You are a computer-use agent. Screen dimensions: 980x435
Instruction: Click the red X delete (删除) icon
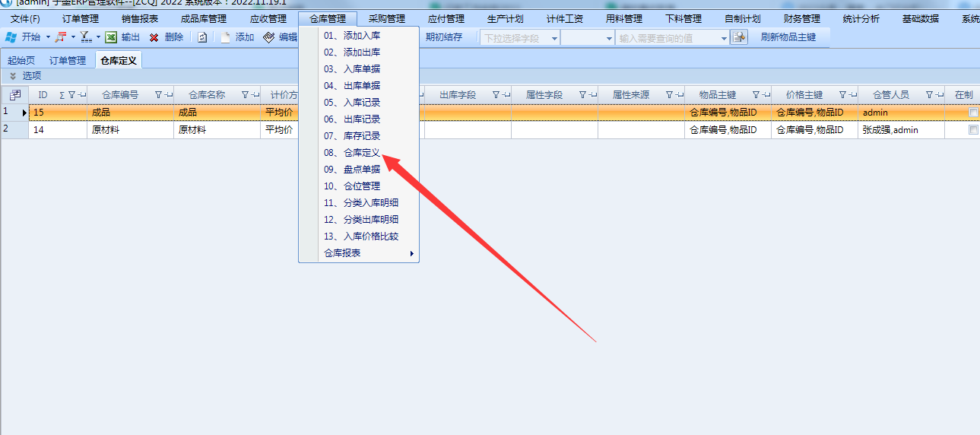pos(154,37)
